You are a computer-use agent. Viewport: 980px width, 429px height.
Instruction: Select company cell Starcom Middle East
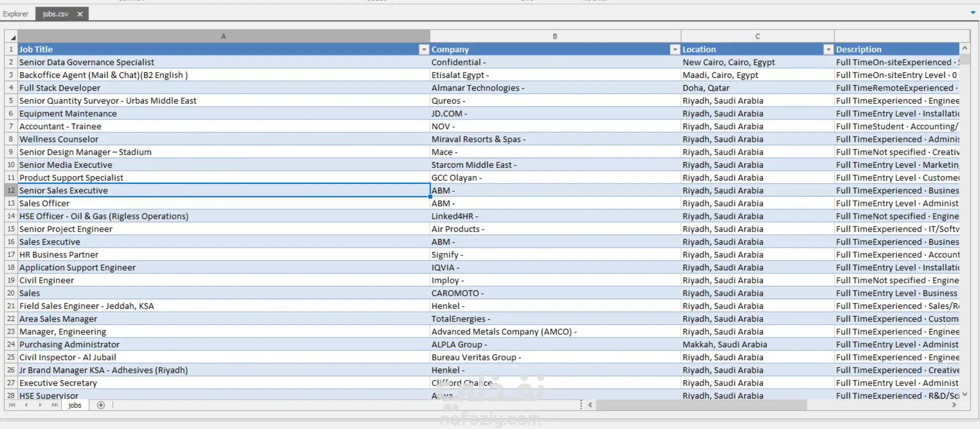pos(555,165)
